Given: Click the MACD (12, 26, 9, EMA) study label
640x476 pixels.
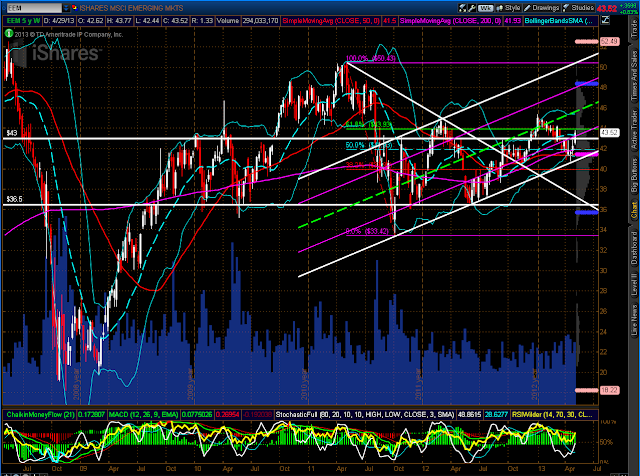Looking at the screenshot, I should [x=143, y=414].
